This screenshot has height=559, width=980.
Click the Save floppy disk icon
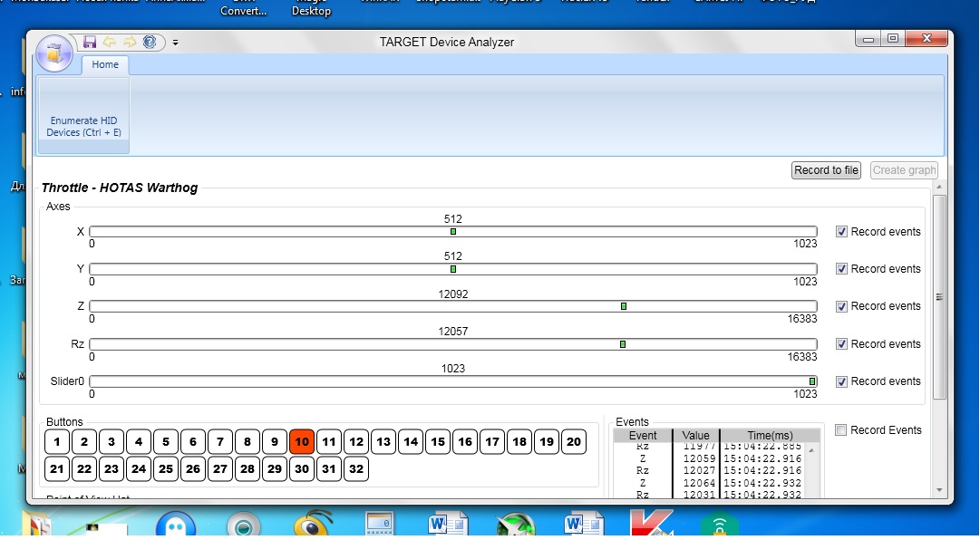[90, 42]
